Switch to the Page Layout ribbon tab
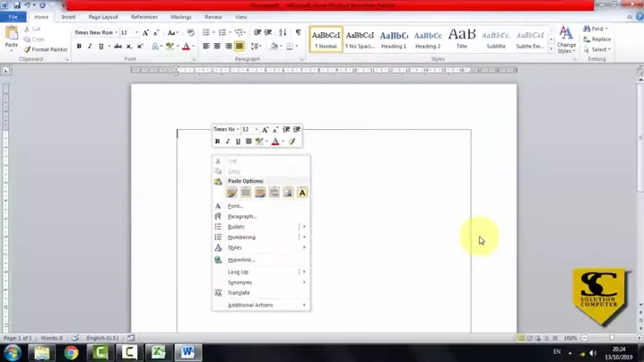 (x=103, y=16)
